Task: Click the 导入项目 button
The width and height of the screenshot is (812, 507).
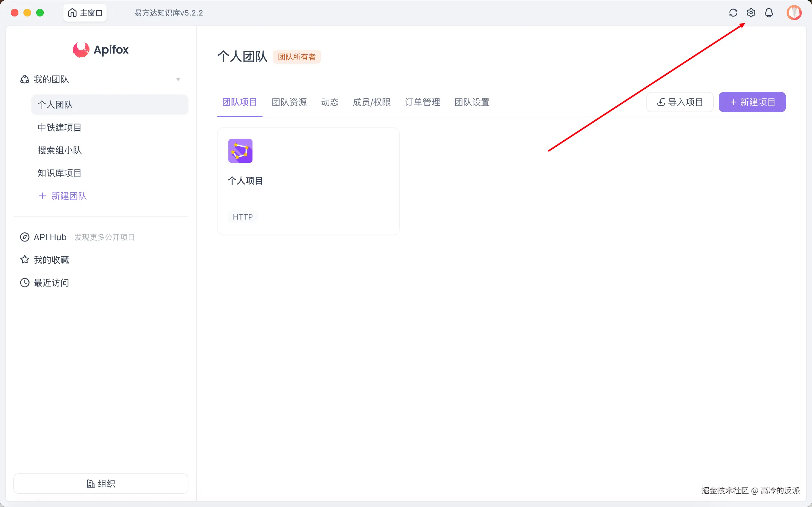Action: point(680,102)
